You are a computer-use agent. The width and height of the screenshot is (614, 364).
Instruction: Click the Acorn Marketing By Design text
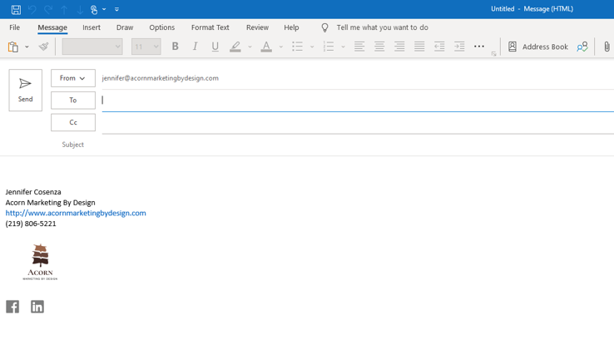[x=50, y=203]
